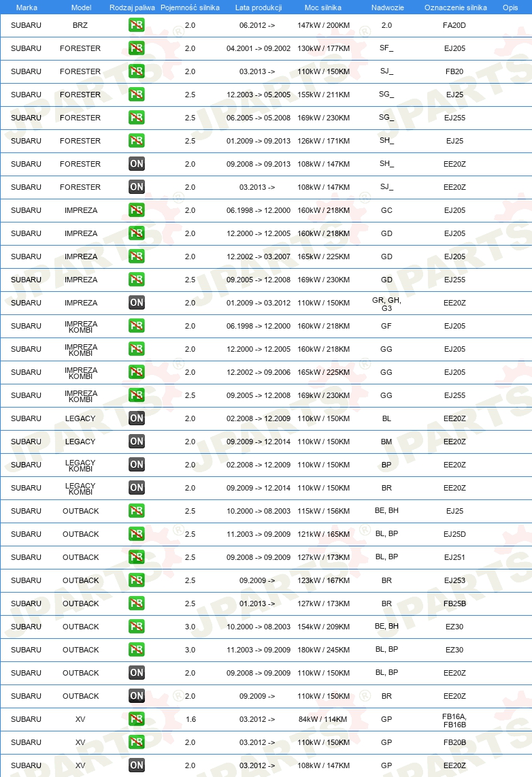Click diesel ON icon in Legacy Kombi BR row
Screen dimensions: 532x777
tap(136, 488)
